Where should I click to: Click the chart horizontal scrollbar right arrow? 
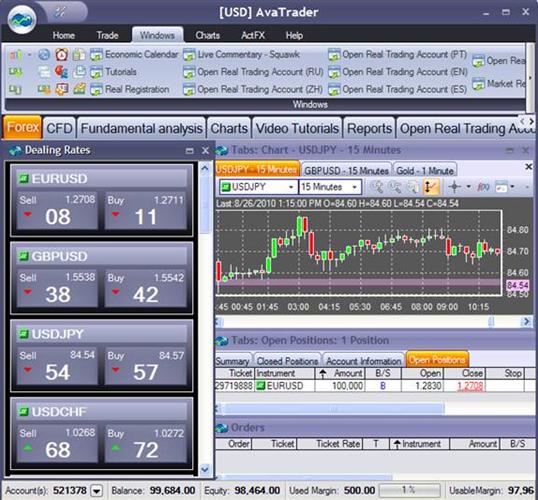(x=526, y=322)
